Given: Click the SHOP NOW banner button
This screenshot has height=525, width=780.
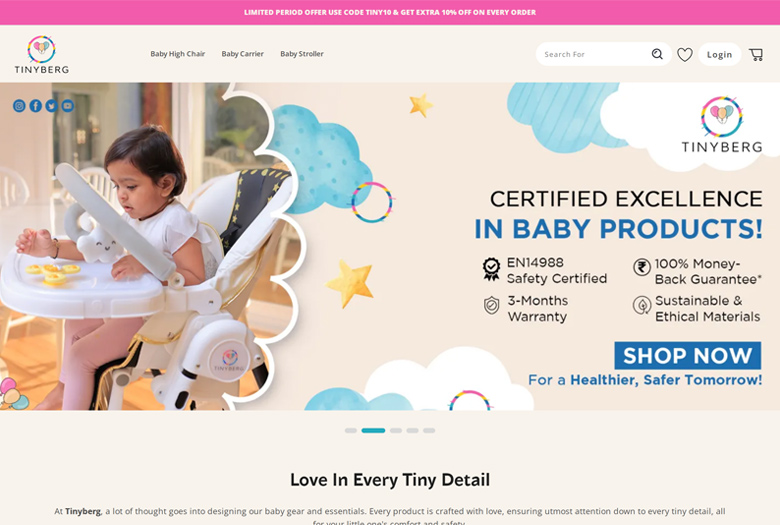Looking at the screenshot, I should (687, 355).
